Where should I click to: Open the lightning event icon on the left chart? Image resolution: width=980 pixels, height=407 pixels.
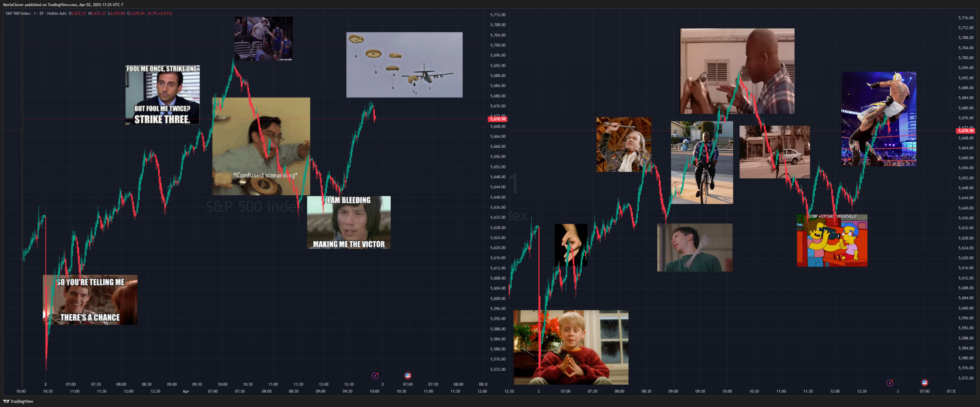[x=375, y=375]
